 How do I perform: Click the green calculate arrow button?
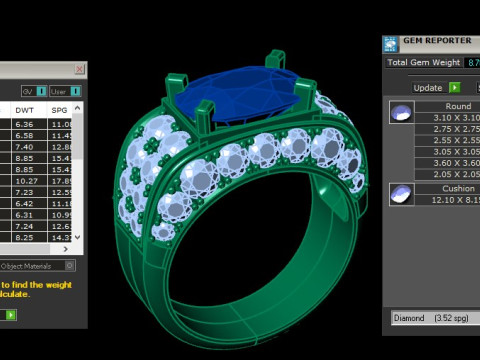click(11, 315)
